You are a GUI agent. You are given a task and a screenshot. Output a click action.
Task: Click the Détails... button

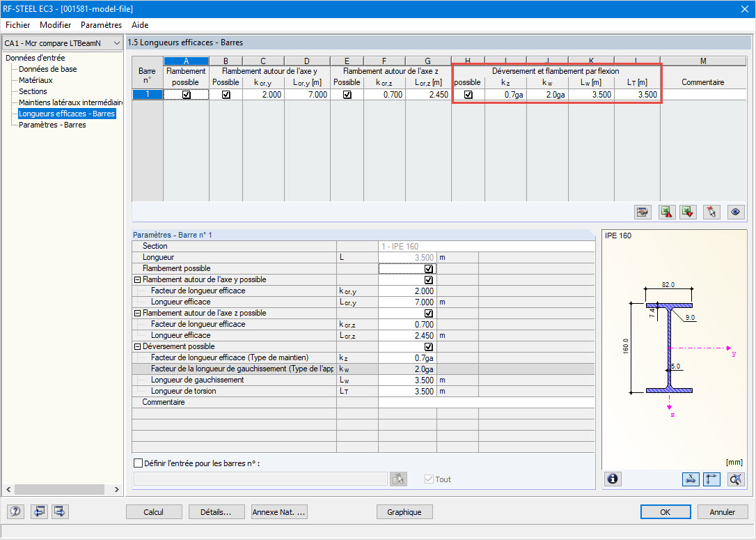(x=216, y=512)
